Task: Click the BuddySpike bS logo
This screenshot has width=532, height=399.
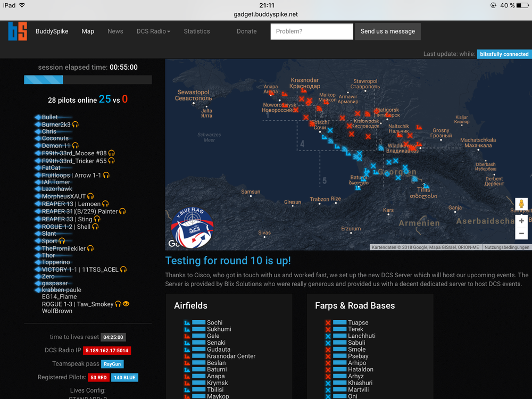Action: tap(18, 31)
